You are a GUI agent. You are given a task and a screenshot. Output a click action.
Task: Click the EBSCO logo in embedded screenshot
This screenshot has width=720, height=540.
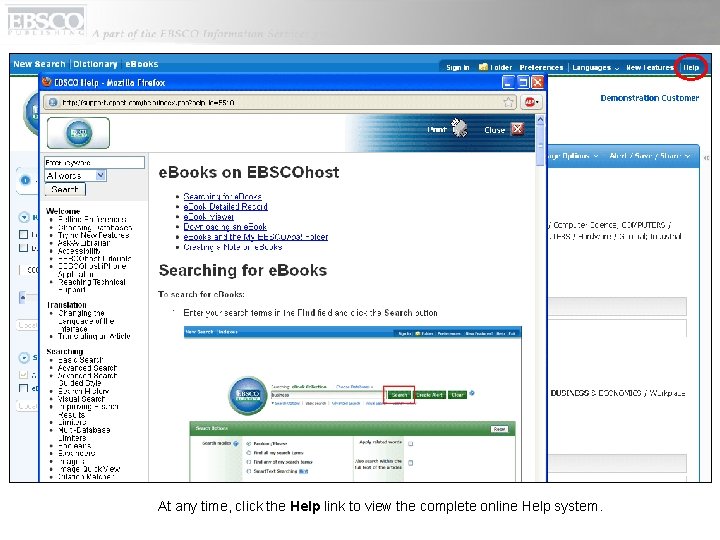pos(248,395)
